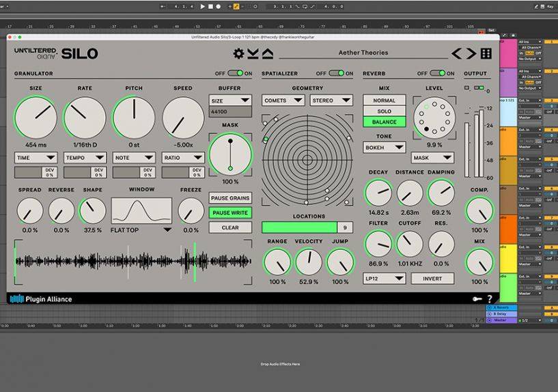Click the Locations green slider bar
The height and width of the screenshot is (392, 558).
tap(299, 227)
